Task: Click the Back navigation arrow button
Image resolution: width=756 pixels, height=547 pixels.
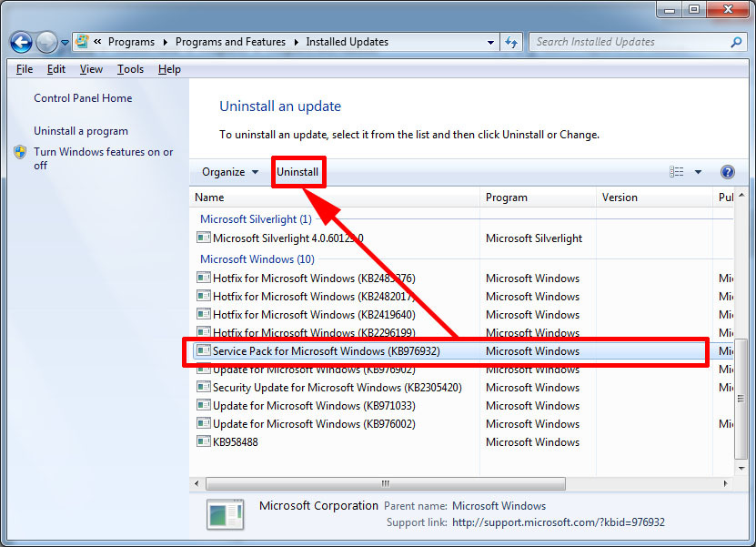Action: (21, 42)
